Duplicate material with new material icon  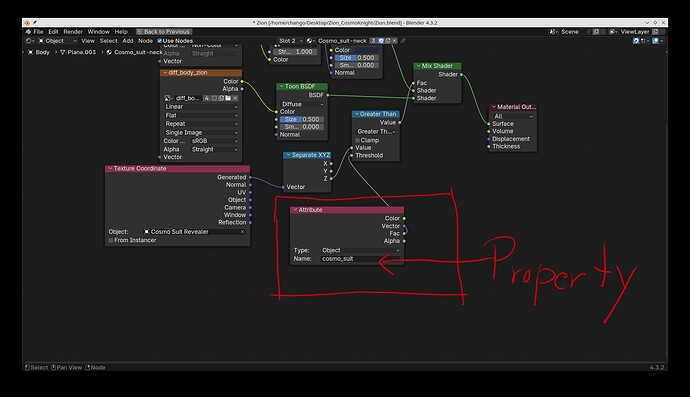[388, 40]
